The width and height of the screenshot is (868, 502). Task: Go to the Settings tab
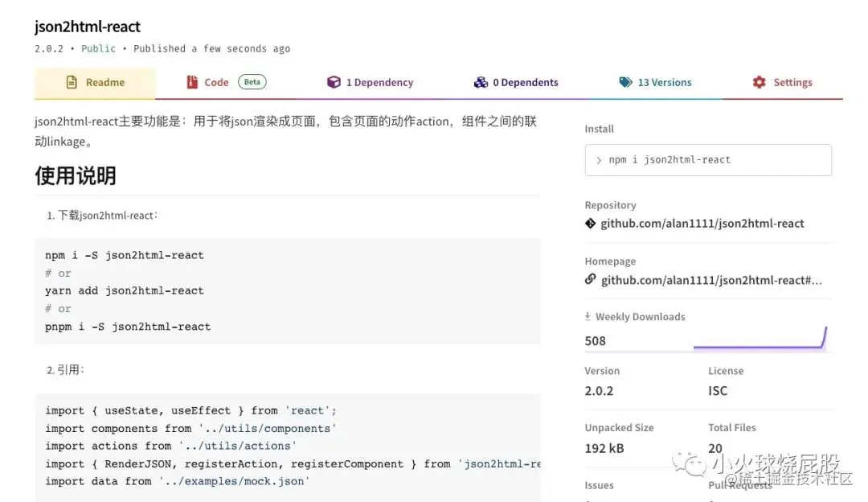782,83
